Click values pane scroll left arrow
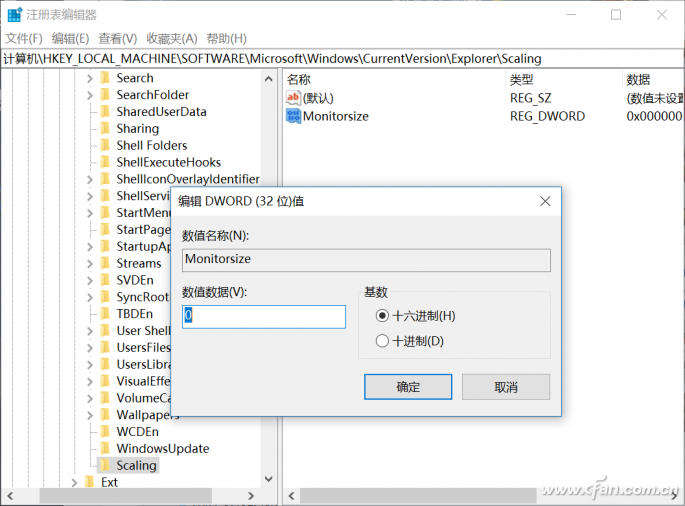685x506 pixels. point(291,496)
